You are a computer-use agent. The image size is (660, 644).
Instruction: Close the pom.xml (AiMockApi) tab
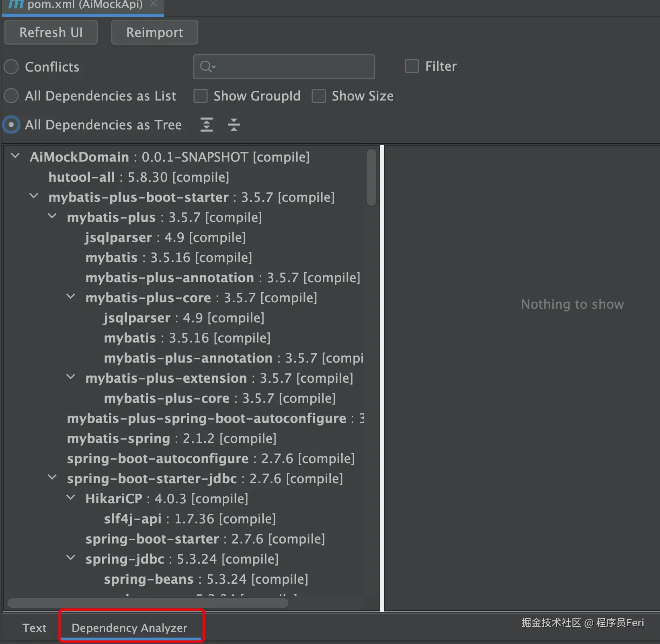coord(153,4)
